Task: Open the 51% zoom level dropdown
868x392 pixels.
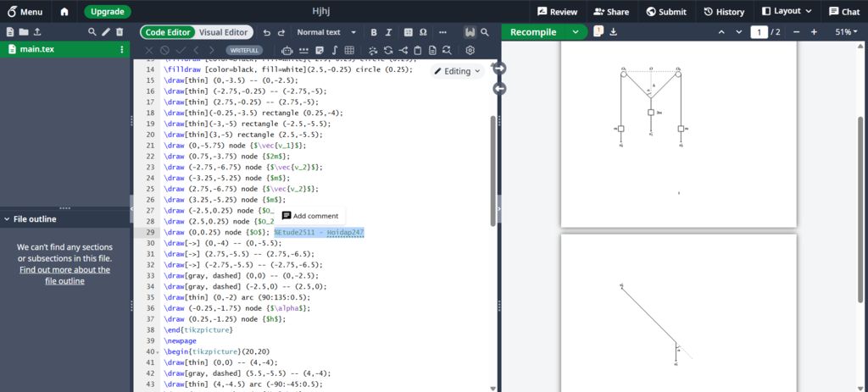Action: coord(848,32)
